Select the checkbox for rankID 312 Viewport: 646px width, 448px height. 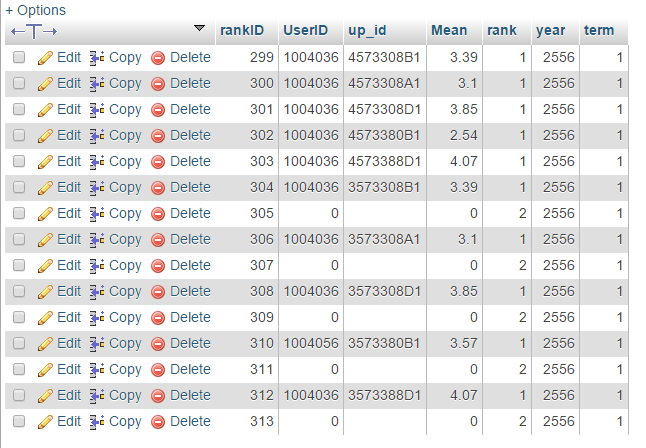19,394
